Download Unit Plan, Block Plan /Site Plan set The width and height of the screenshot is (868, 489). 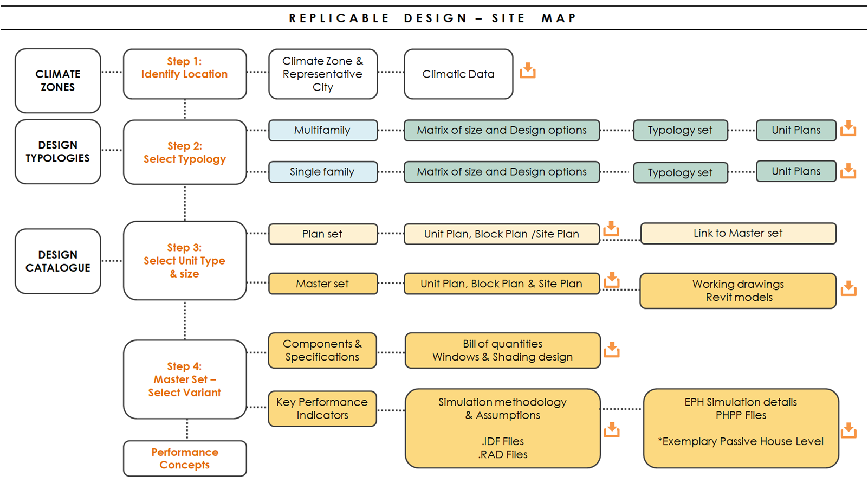(x=611, y=228)
